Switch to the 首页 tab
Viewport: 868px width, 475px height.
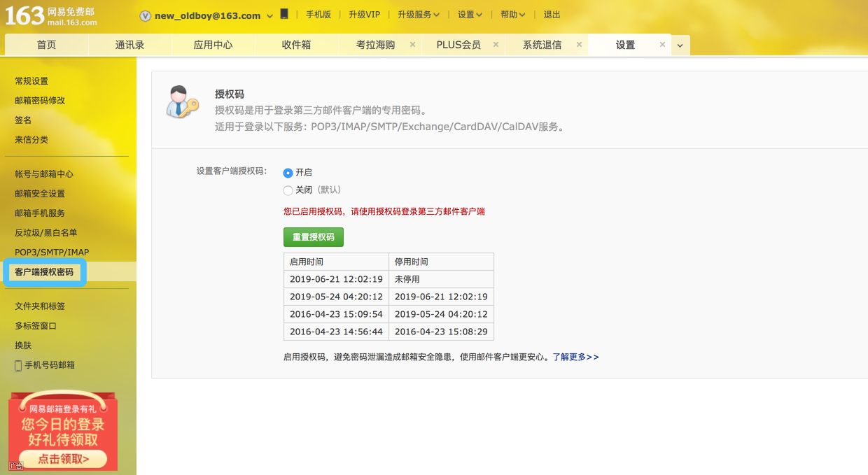[45, 43]
